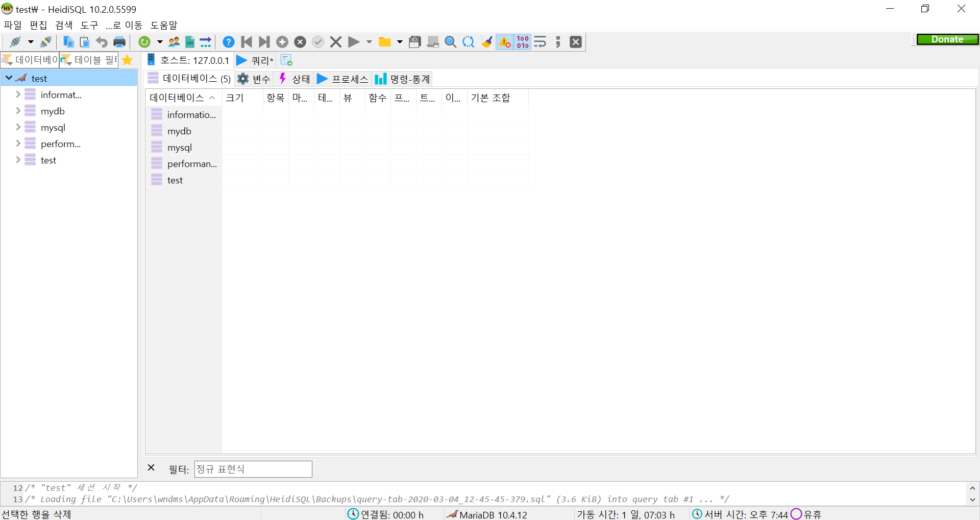Viewport: 980px width, 520px height.
Task: Switch to the 명령-통계 tab
Action: [x=403, y=79]
